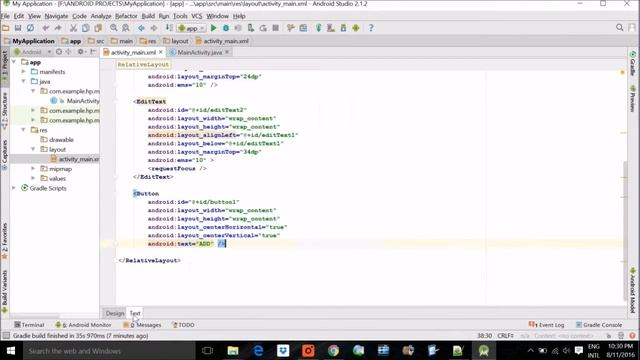Click the Windows Start button
The height and width of the screenshot is (360, 640).
tap(11, 351)
